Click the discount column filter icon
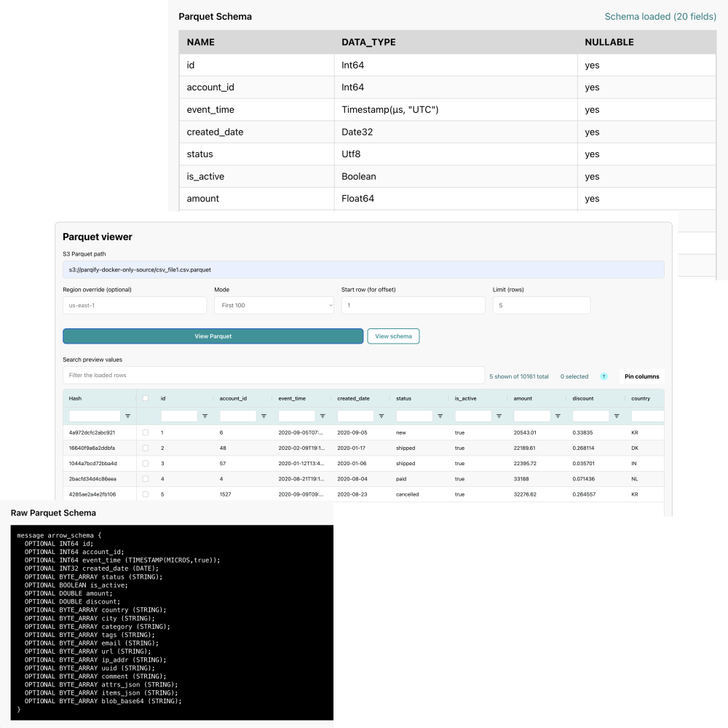This screenshot has height=728, width=728. point(617,416)
